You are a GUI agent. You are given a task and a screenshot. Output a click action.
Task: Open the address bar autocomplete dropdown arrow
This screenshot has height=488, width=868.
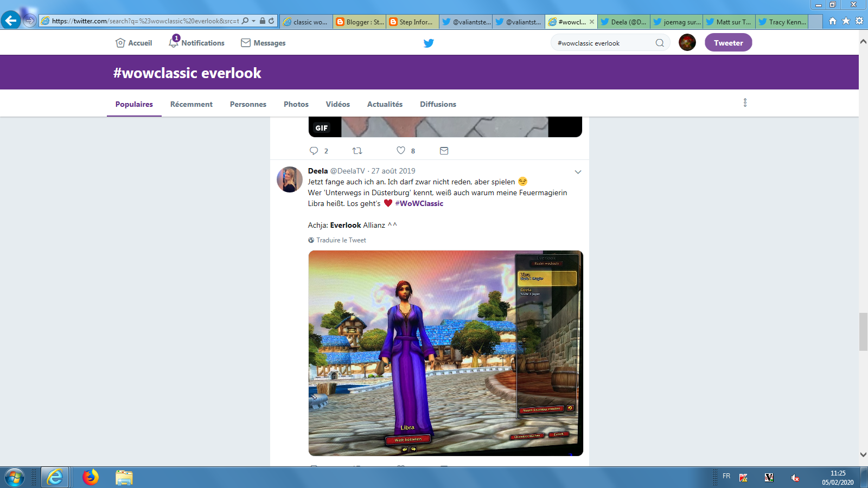253,21
